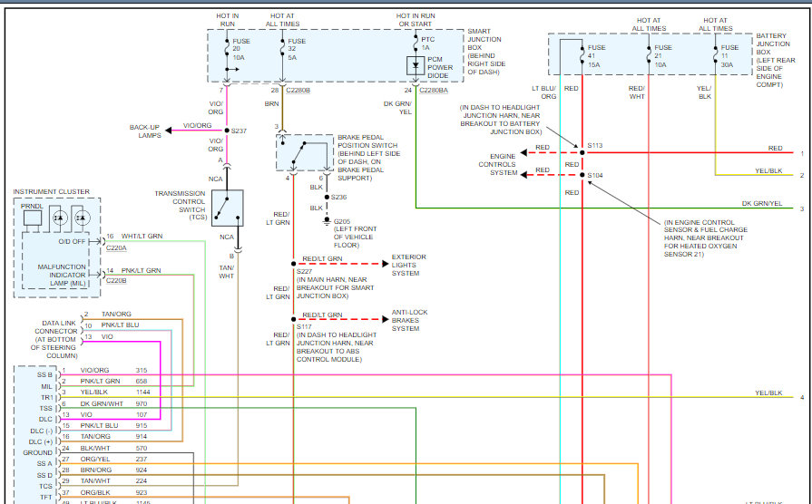This screenshot has width=812, height=504.
Task: Click the DATA LINK CONNECTOR label
Action: click(54, 334)
